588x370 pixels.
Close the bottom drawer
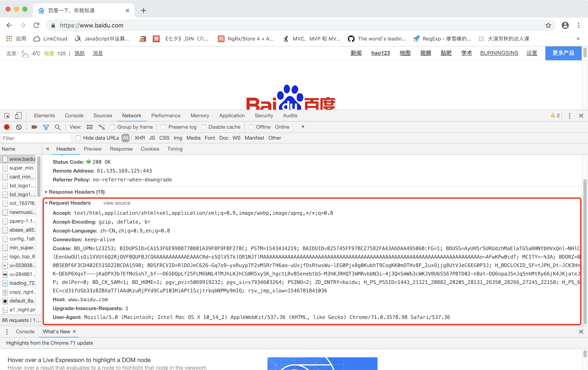581,331
